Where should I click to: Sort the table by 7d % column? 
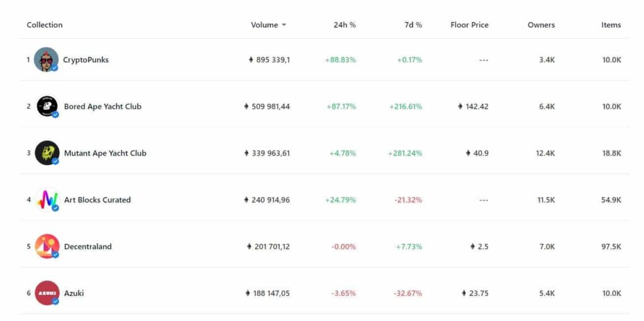click(413, 25)
